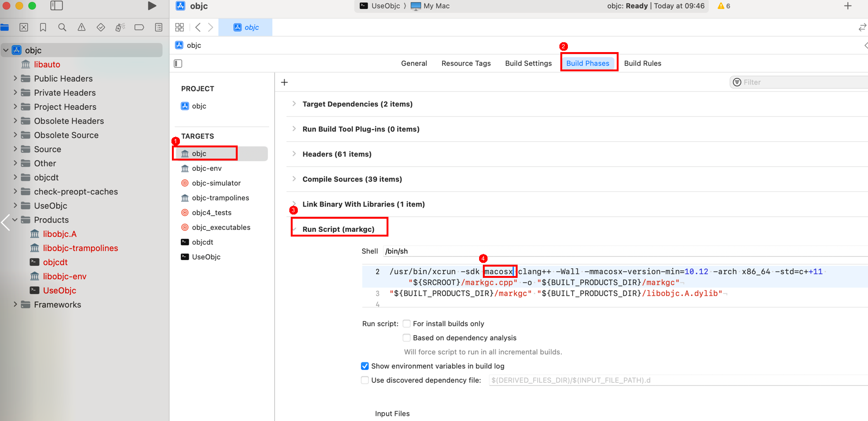
Task: Switch to the Build Phases tab
Action: click(x=588, y=63)
